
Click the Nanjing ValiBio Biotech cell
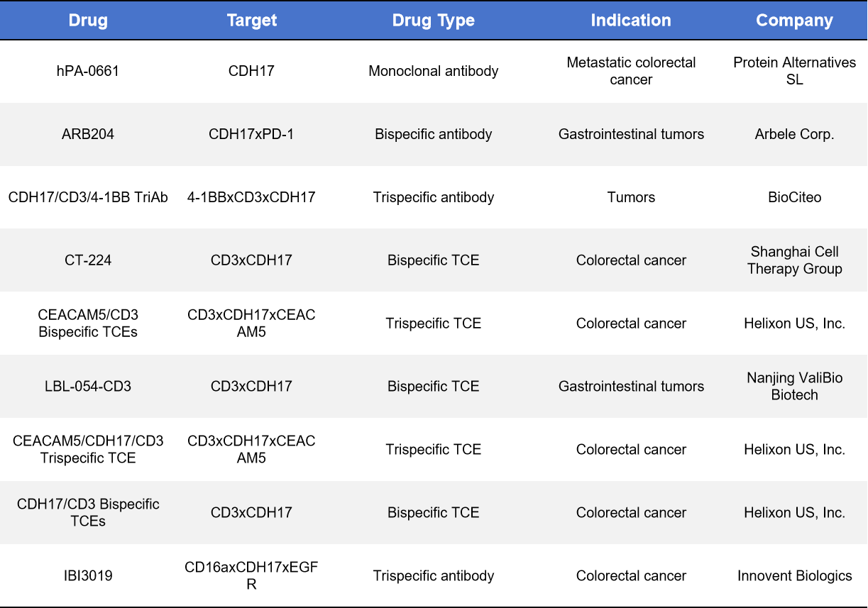[794, 387]
